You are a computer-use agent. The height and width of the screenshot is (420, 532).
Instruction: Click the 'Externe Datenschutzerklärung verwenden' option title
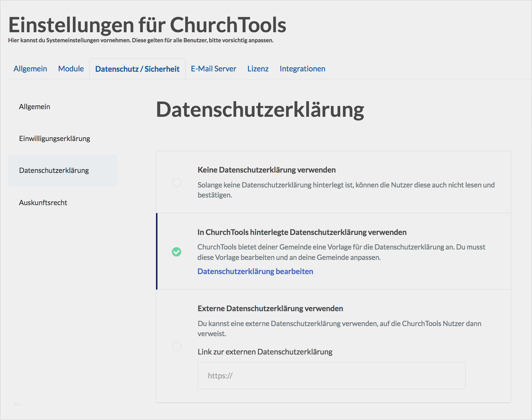coord(270,308)
